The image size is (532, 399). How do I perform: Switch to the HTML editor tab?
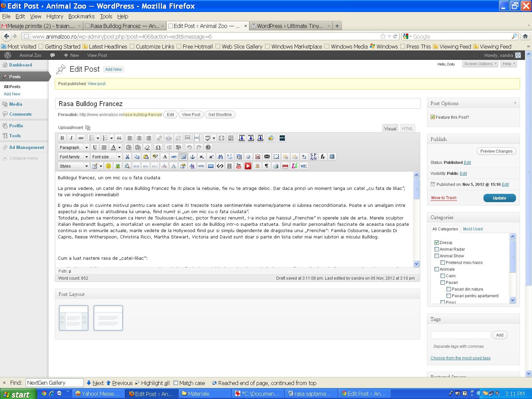(407, 129)
